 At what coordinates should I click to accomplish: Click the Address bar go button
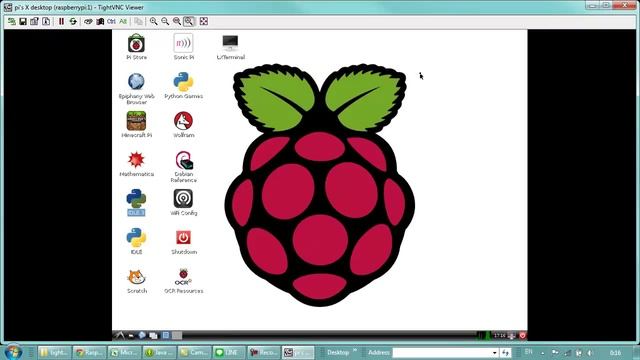505,352
